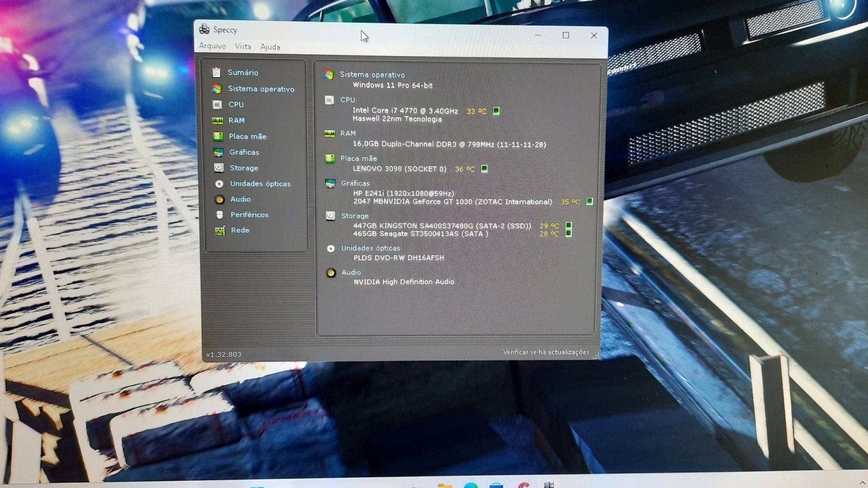
Task: Click the HP E241i monitor text
Action: click(x=404, y=193)
